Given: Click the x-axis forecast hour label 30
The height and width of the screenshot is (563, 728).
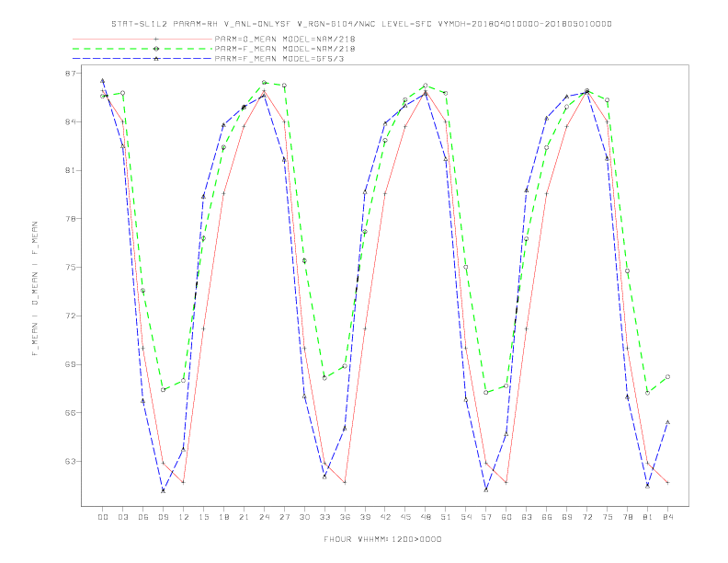Looking at the screenshot, I should 304,517.
